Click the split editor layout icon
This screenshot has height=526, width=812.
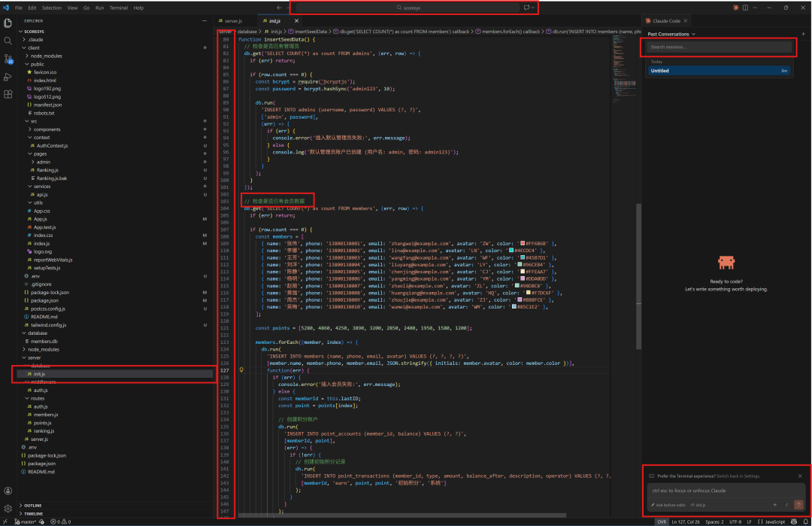(x=745, y=8)
